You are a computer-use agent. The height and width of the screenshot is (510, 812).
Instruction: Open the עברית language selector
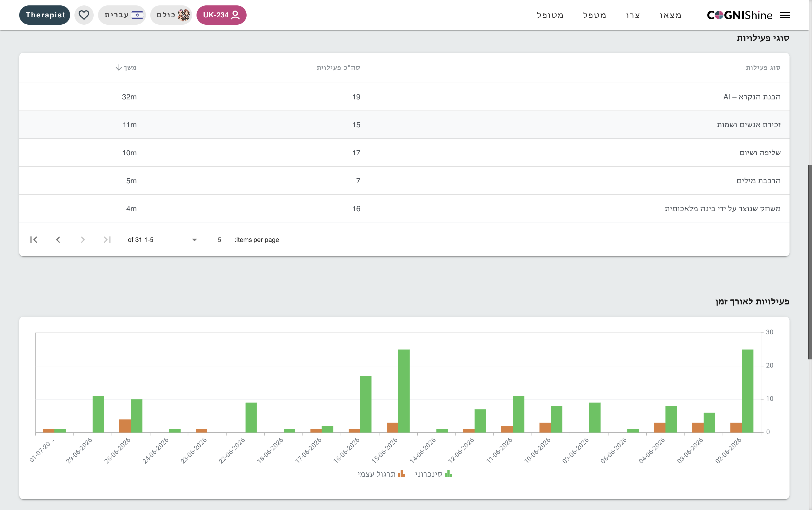(122, 15)
